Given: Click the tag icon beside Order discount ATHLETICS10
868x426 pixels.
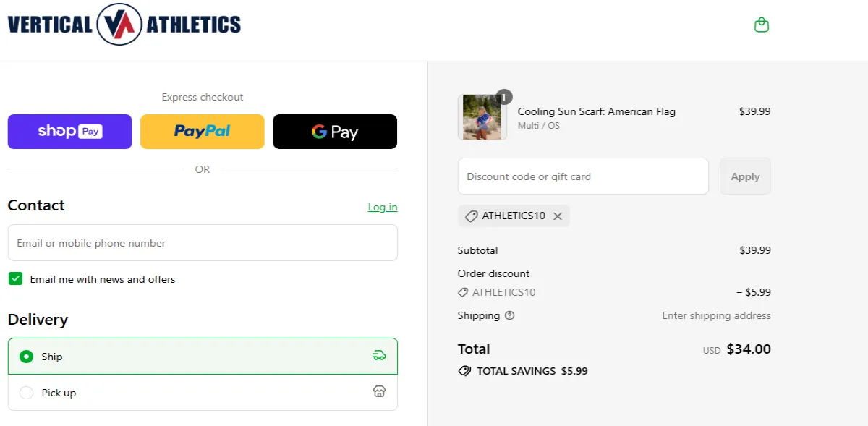Looking at the screenshot, I should pos(463,292).
